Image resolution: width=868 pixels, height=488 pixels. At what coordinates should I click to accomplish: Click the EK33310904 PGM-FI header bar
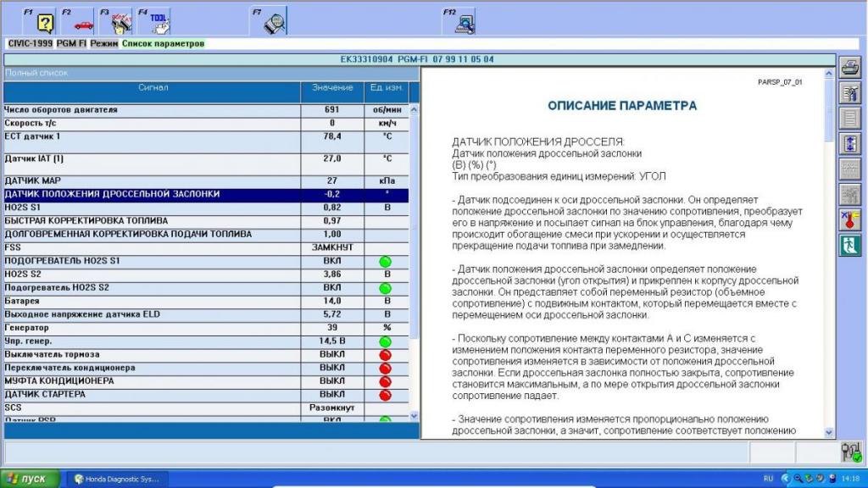click(419, 59)
